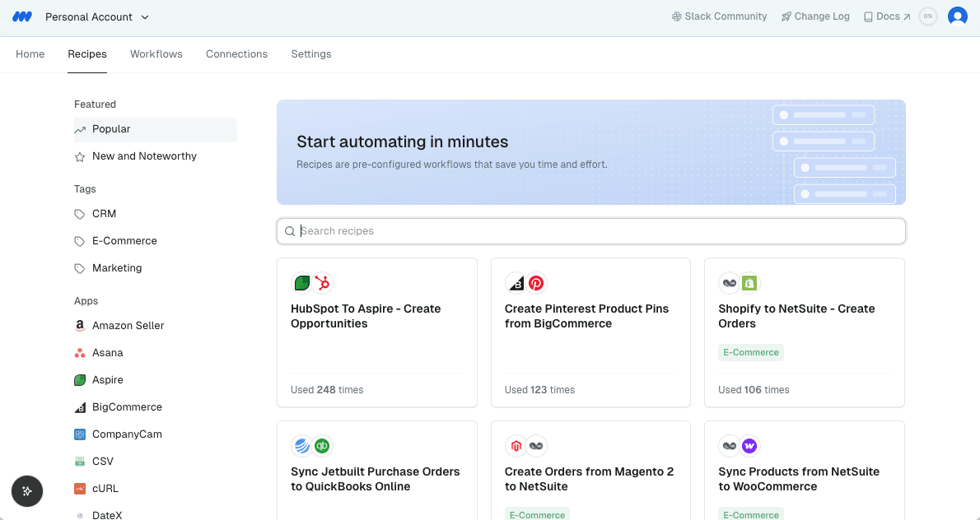Click E-Commerce badge on Shopify to NetSuite card
Image resolution: width=980 pixels, height=520 pixels.
pos(750,352)
